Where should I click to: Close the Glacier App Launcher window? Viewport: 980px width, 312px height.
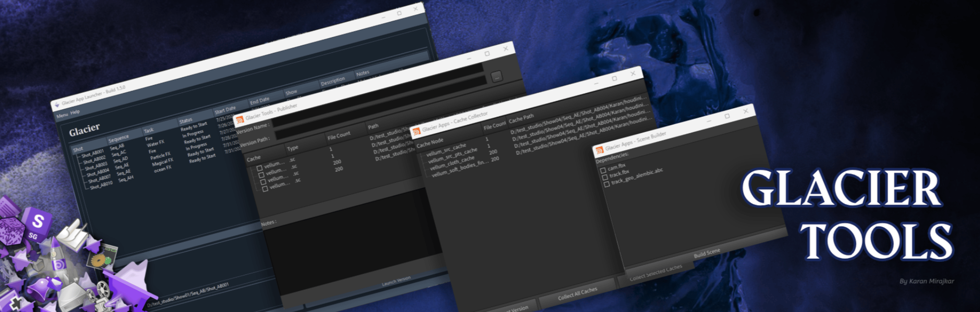point(416,9)
